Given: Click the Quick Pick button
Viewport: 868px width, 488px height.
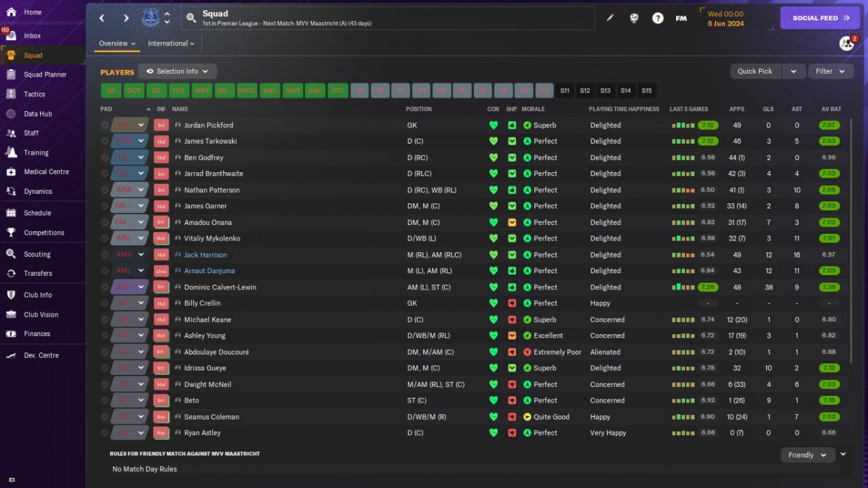Looking at the screenshot, I should pyautogui.click(x=755, y=71).
